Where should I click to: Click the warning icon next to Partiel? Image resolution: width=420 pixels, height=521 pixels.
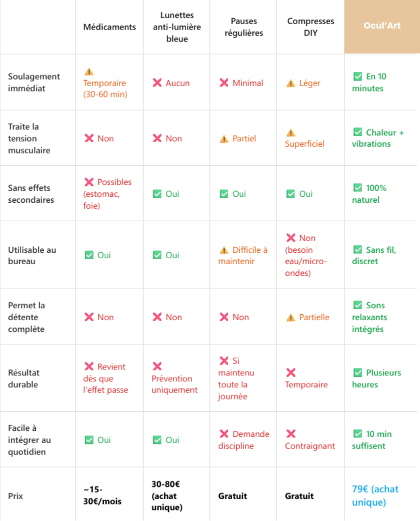click(x=224, y=139)
